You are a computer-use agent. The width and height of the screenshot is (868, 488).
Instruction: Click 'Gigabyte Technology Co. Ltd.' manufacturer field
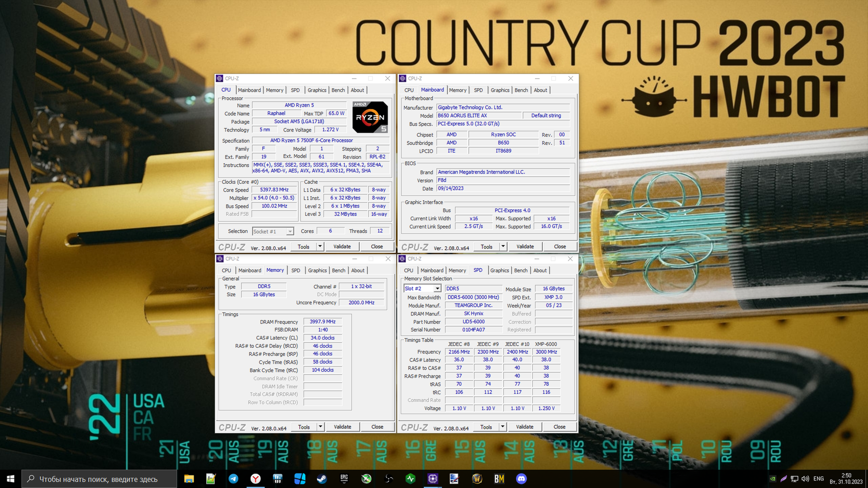point(503,108)
